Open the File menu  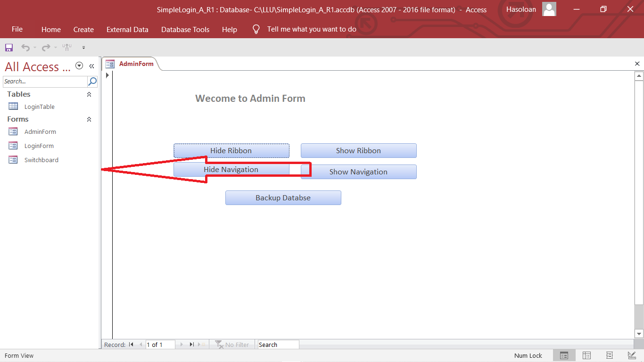(x=17, y=29)
